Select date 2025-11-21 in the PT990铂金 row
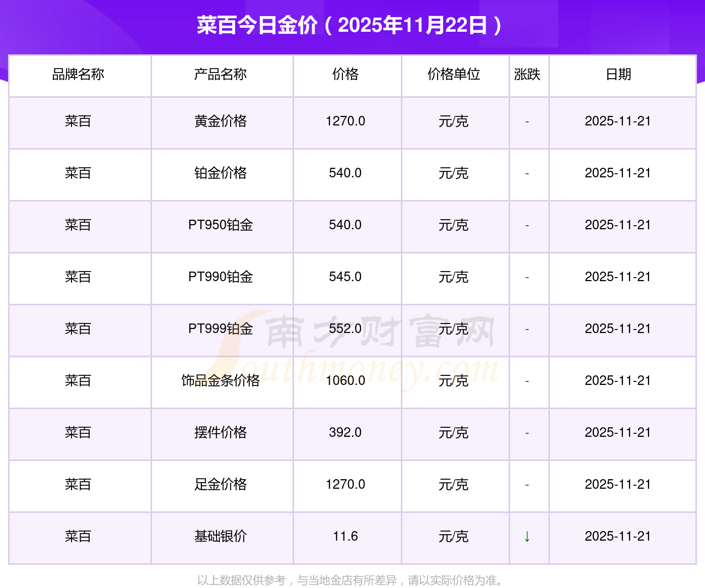 (618, 277)
